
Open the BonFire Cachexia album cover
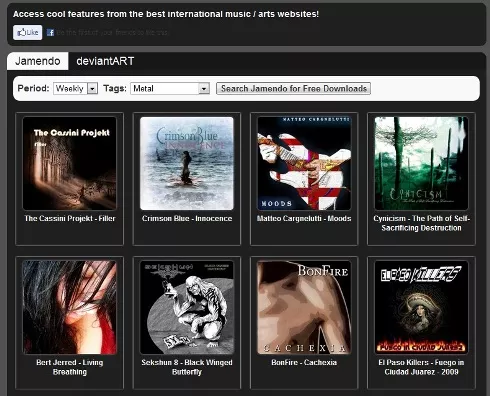[x=304, y=307]
